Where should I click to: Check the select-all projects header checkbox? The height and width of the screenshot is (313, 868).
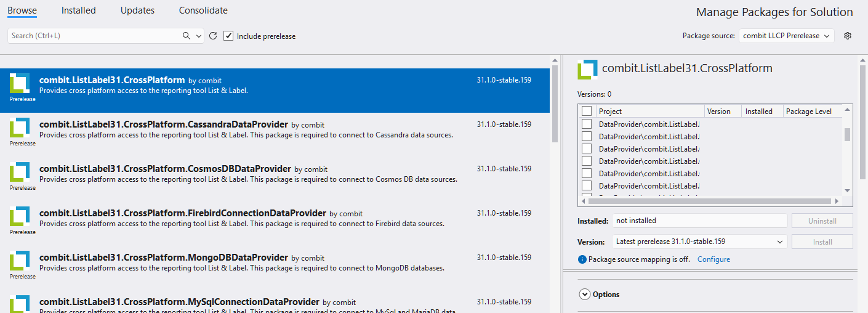587,112
